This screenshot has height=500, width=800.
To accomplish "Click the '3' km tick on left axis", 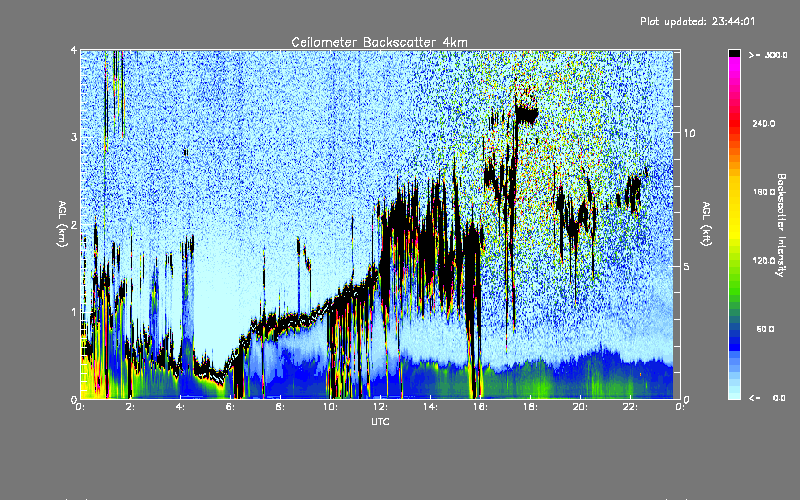I will point(74,137).
